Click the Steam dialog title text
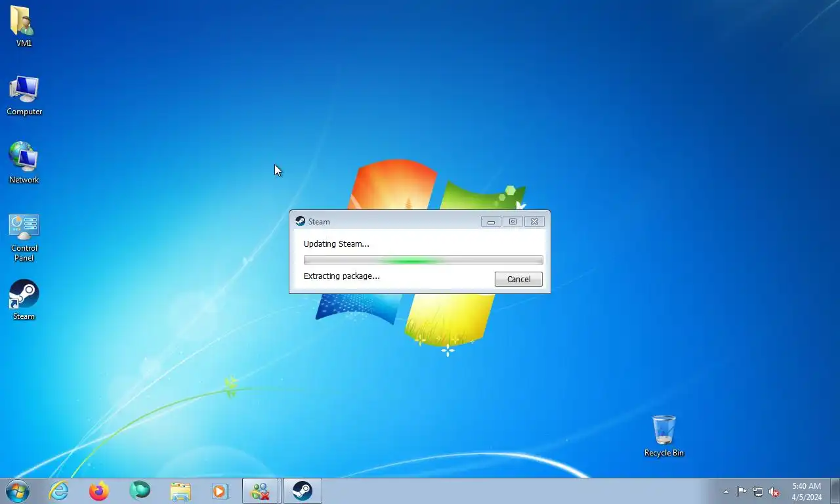This screenshot has height=504, width=840. [x=319, y=222]
